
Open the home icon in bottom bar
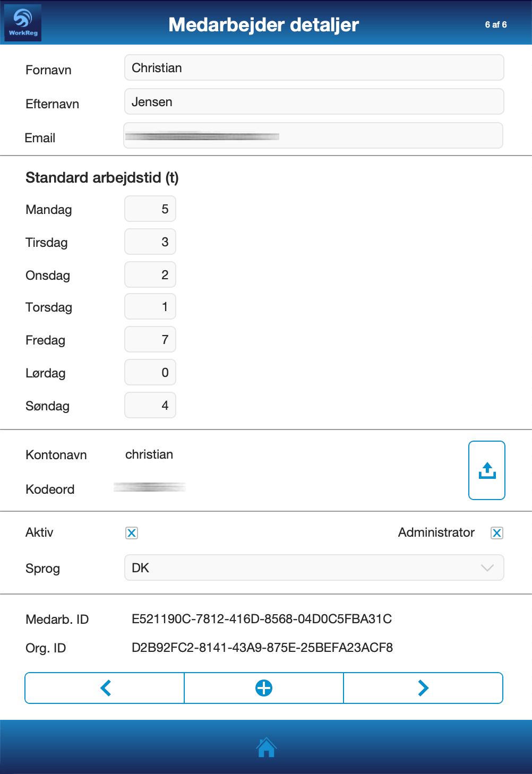[x=266, y=747]
